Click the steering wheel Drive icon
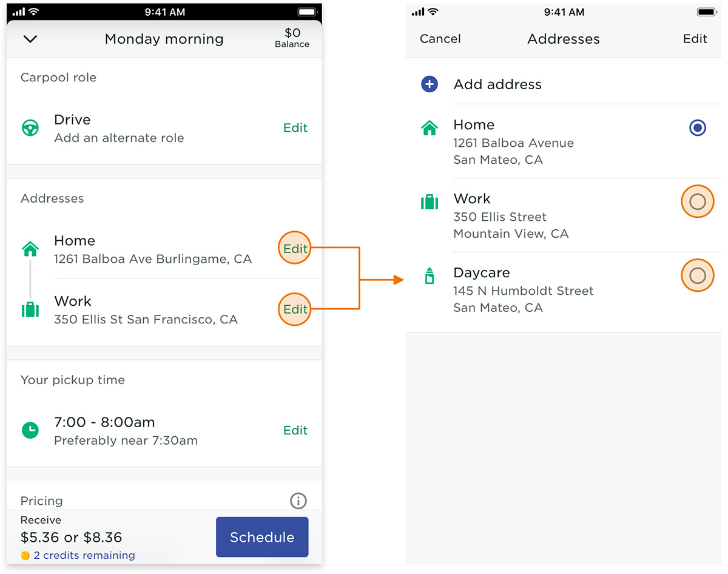 coord(30,128)
